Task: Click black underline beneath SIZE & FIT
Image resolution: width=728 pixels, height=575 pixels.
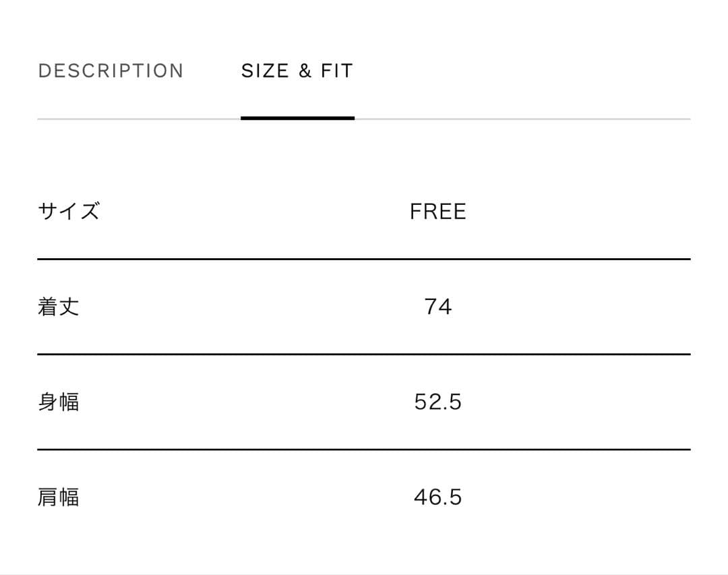Action: 297,118
